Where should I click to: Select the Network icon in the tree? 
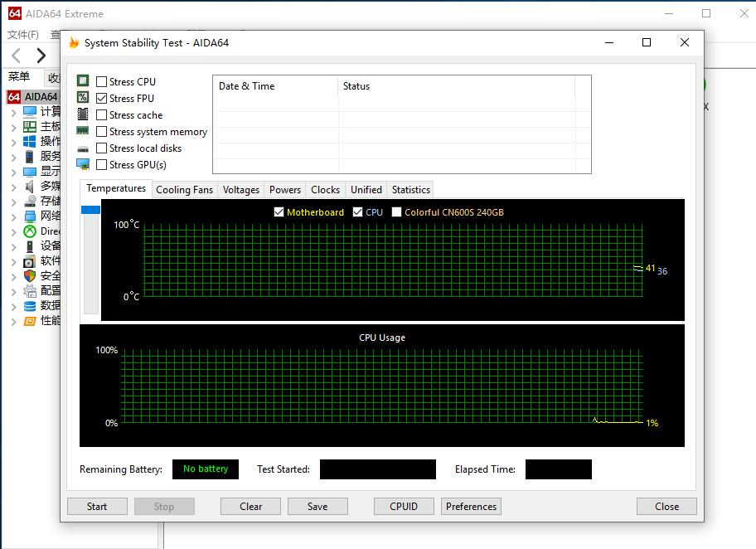pos(30,216)
